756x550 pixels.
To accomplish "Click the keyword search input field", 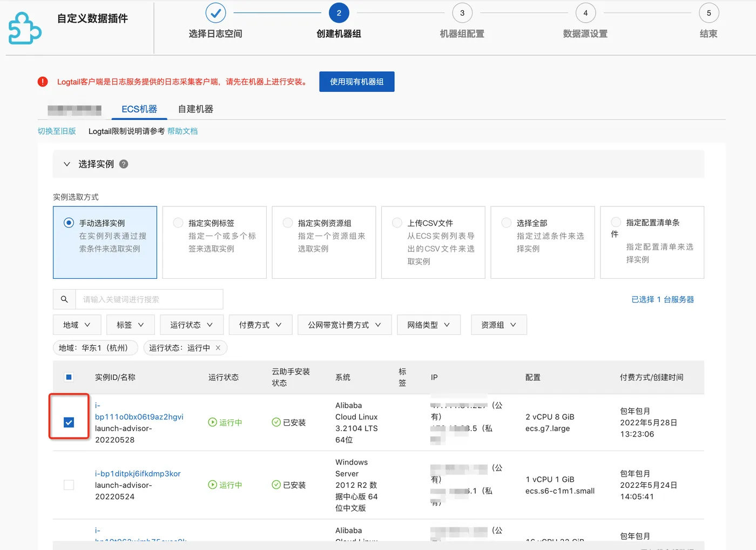I will (149, 299).
